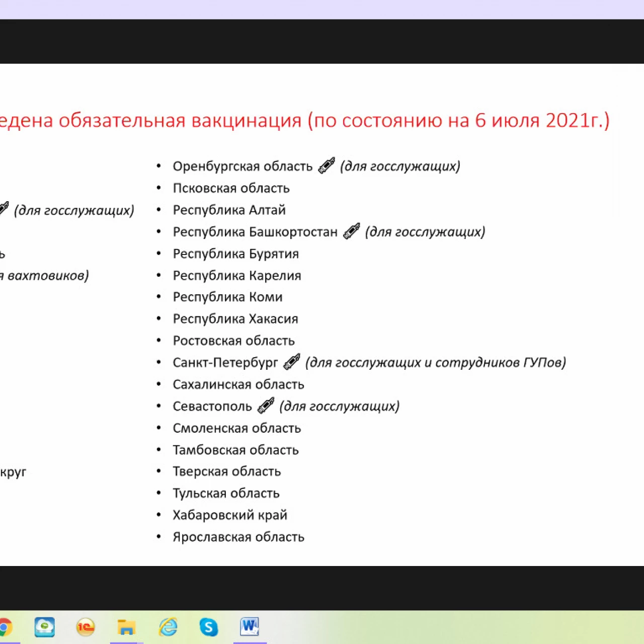Viewport: 644px width, 644px height.
Task: Open the 1C application taskbar icon
Action: click(86, 627)
